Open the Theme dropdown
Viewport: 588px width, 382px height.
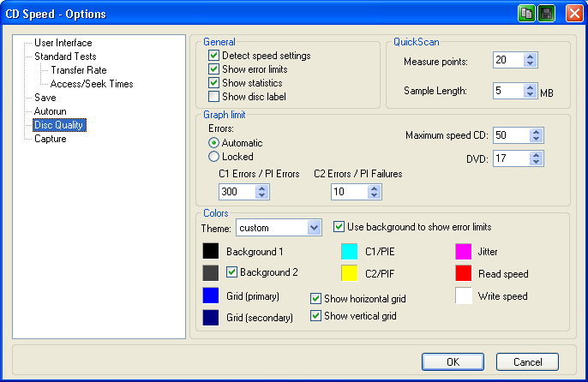(314, 228)
